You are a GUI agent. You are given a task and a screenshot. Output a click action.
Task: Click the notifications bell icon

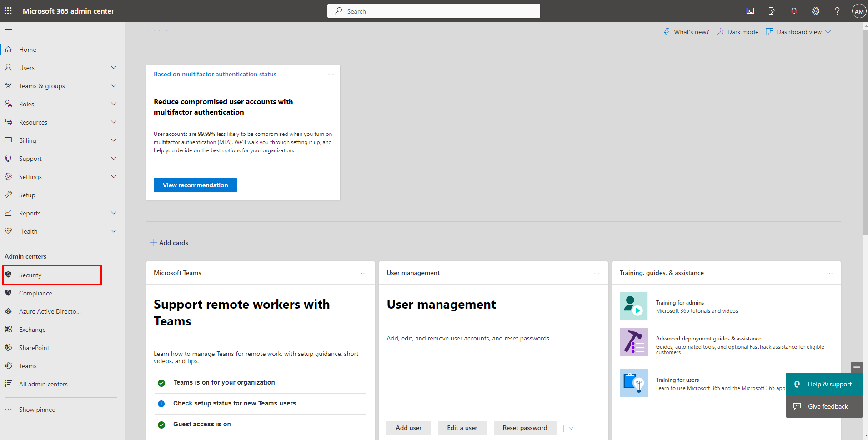(794, 11)
